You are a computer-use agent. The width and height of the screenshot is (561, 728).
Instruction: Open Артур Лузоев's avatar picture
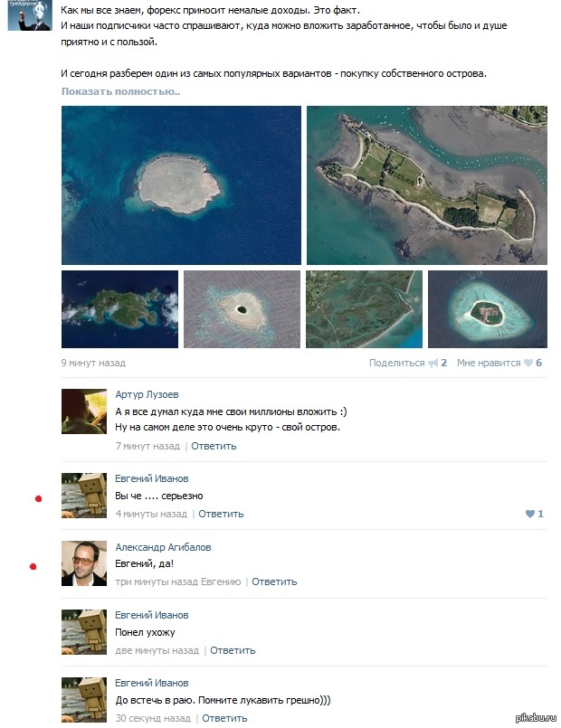pos(84,411)
